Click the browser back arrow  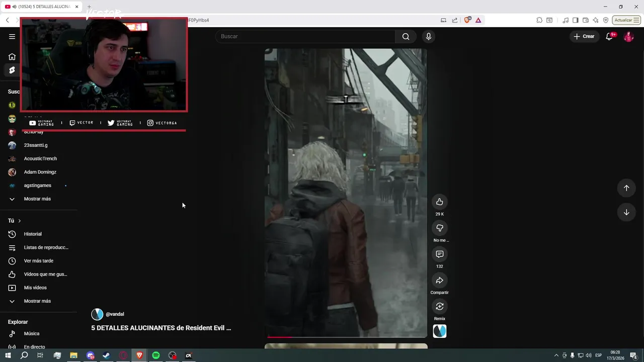click(x=7, y=20)
